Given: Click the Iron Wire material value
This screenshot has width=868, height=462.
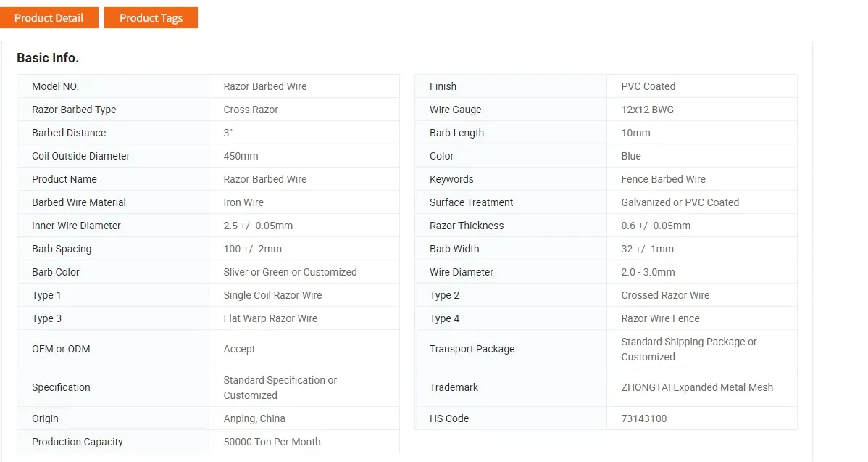Looking at the screenshot, I should pyautogui.click(x=243, y=202).
